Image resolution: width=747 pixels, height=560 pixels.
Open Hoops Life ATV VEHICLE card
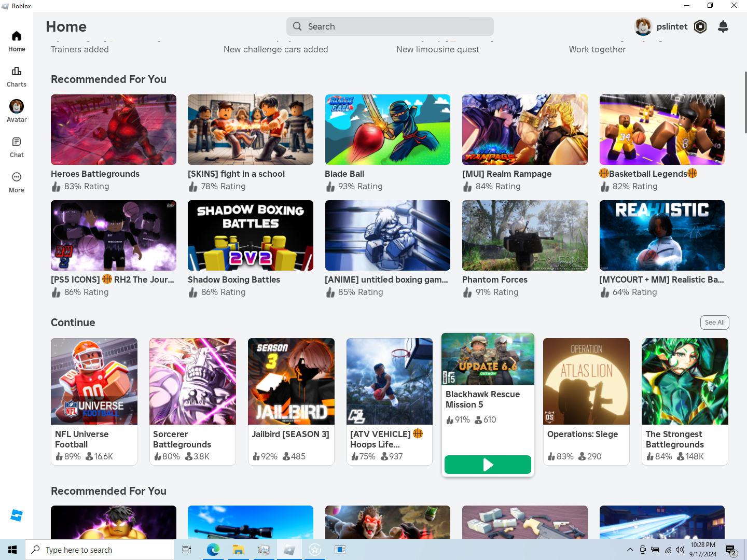390,402
